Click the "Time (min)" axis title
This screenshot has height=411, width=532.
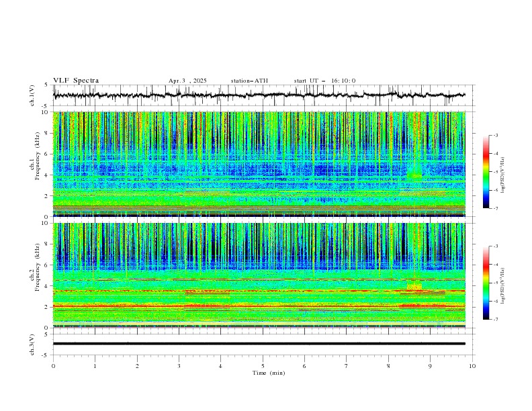tap(269, 373)
